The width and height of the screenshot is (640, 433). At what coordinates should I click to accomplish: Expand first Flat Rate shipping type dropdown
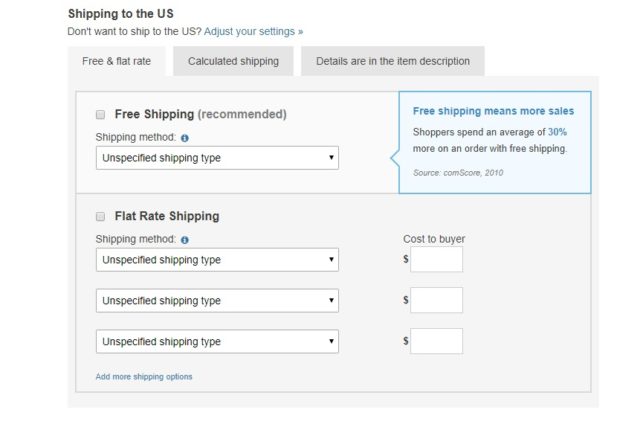[217, 260]
